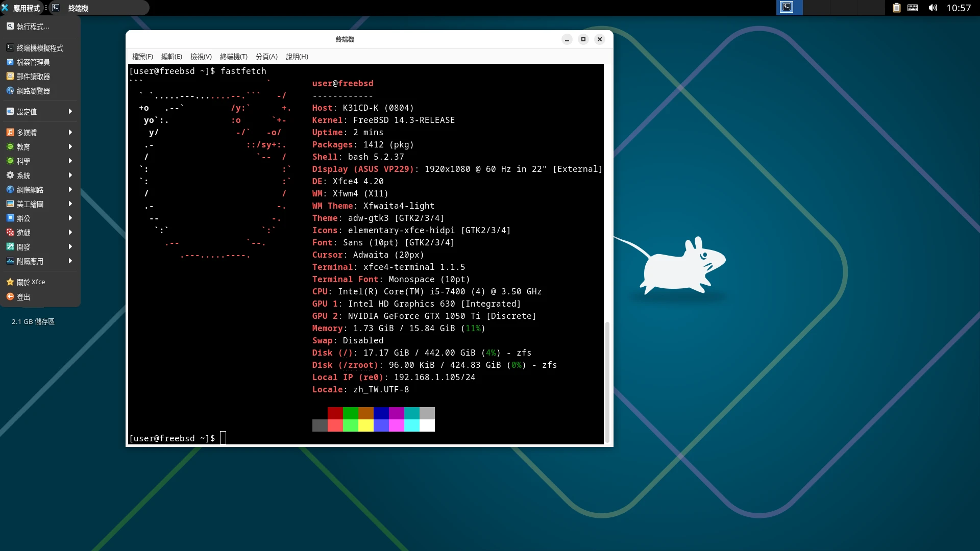Viewport: 980px width, 551px height.
Task: Open 編輯(E) menu in terminal
Action: pos(171,57)
